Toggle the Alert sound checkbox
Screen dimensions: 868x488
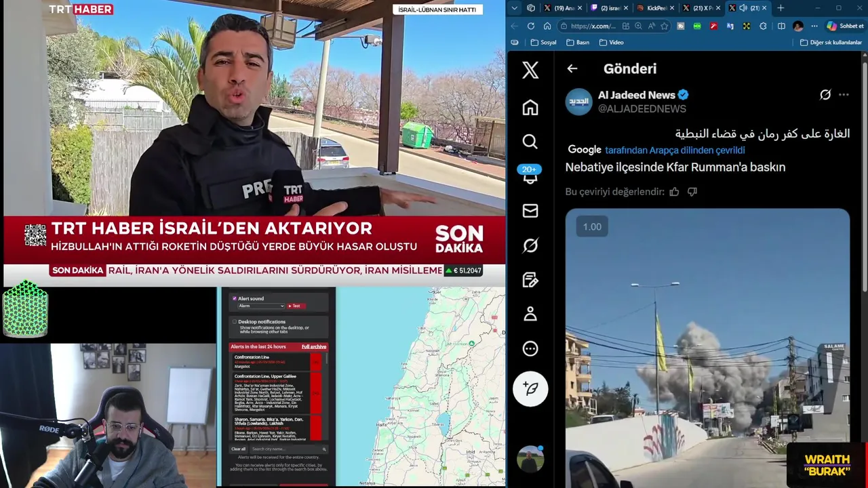pos(235,298)
